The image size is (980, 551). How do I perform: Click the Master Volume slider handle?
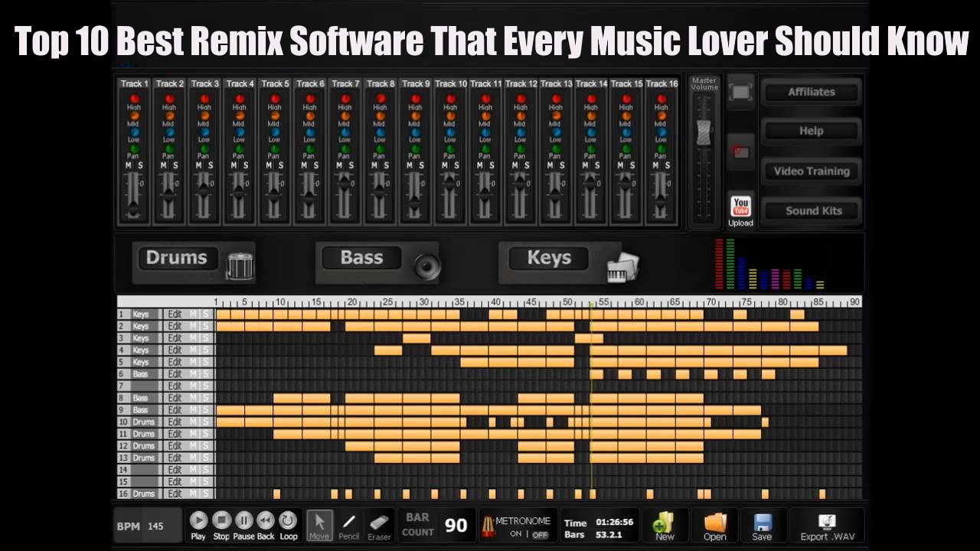tap(704, 133)
